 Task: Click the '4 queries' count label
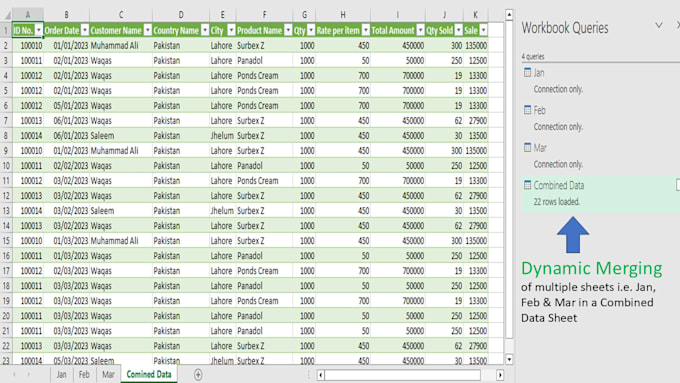(x=533, y=56)
